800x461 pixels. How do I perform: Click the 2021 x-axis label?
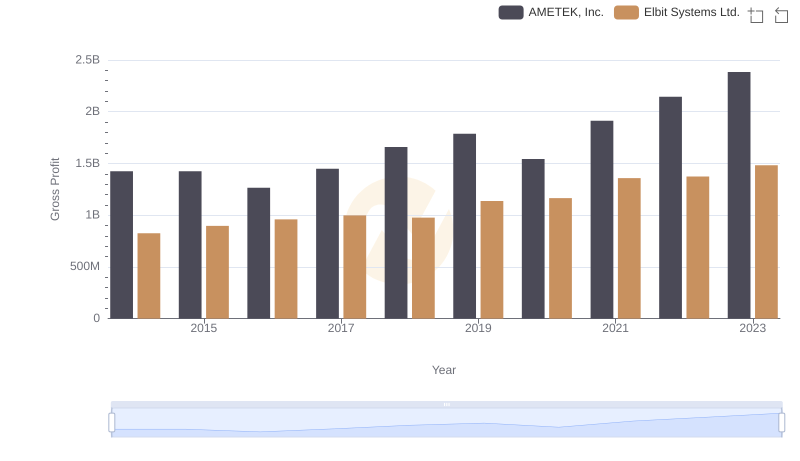pos(615,328)
